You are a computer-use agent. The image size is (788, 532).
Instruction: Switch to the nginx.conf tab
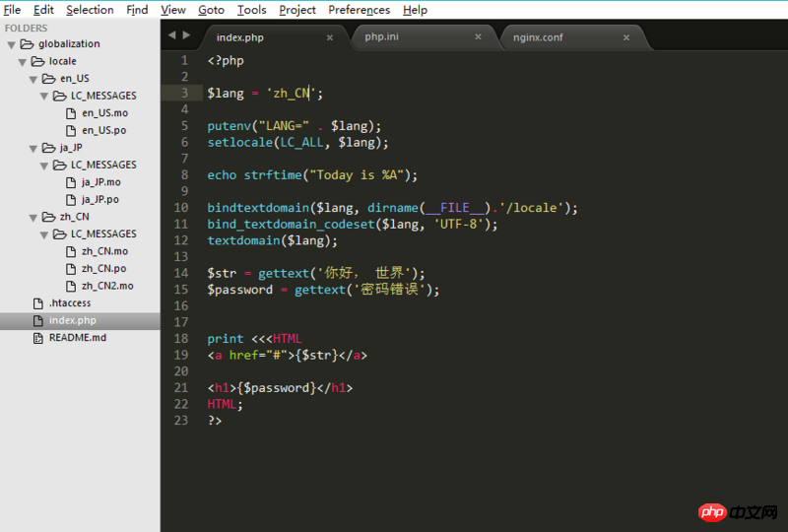tap(538, 37)
